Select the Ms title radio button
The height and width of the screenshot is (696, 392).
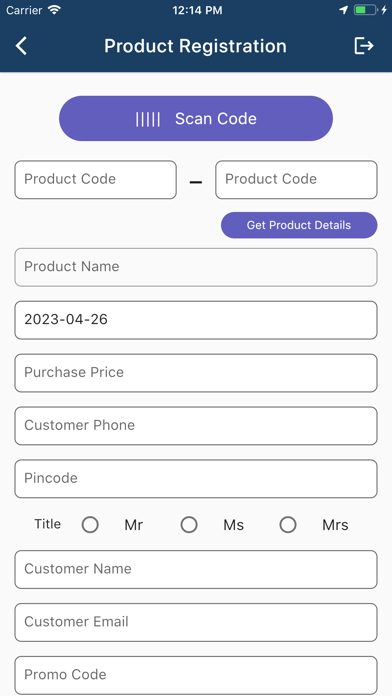coord(189,525)
